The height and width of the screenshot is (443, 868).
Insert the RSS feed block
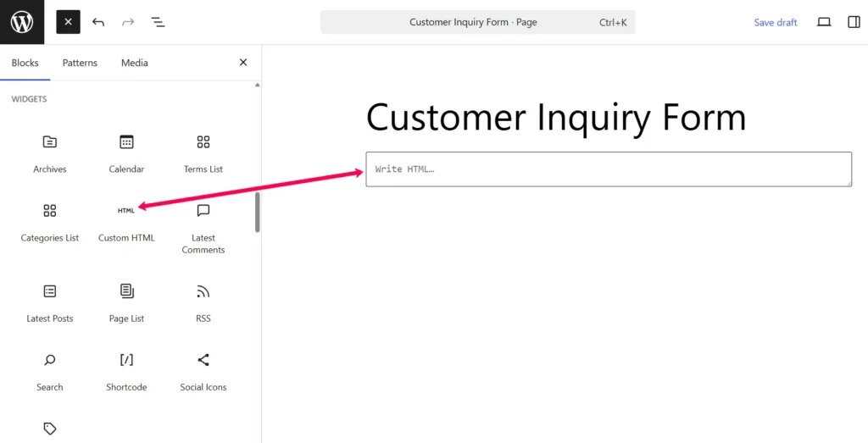point(203,302)
